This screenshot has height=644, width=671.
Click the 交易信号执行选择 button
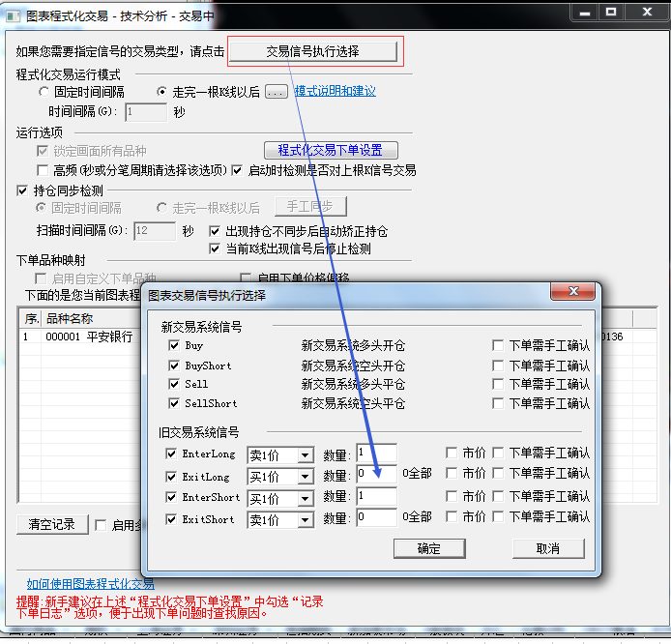(x=312, y=51)
